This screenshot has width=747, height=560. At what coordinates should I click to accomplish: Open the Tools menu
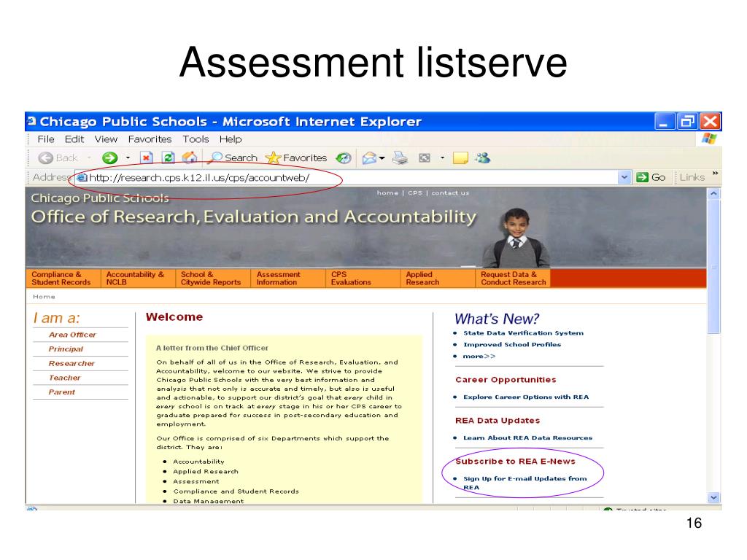click(x=196, y=139)
